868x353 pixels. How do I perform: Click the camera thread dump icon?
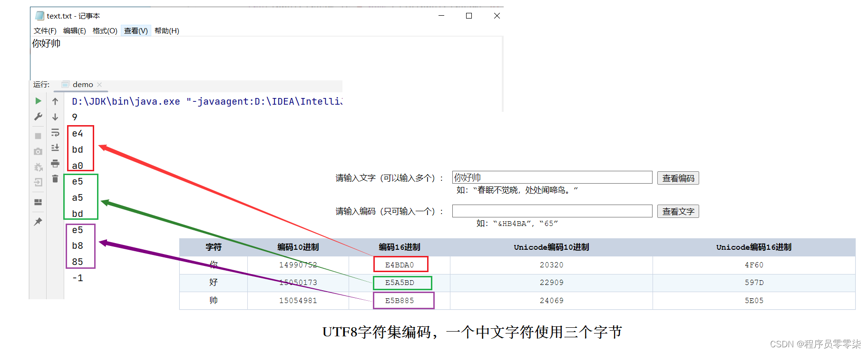coord(38,151)
